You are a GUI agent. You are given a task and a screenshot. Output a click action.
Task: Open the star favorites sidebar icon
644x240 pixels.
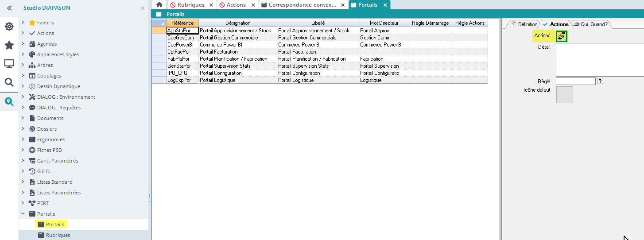pyautogui.click(x=9, y=45)
